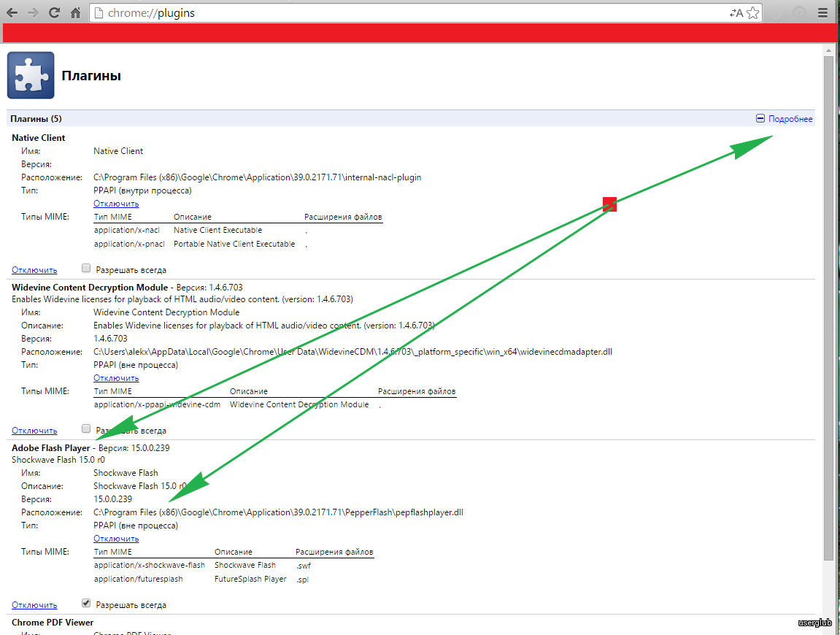This screenshot has width=840, height=635.
Task: Click the pepflashplayer.dll location path
Action: point(278,513)
